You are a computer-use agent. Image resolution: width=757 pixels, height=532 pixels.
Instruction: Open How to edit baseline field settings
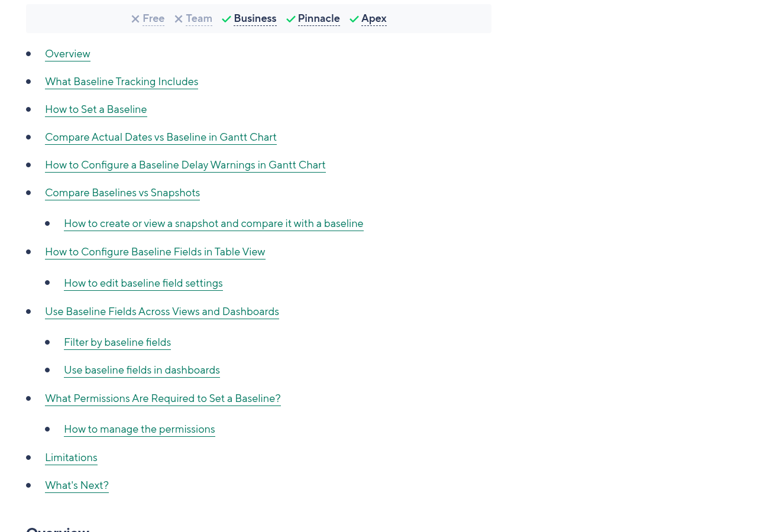(143, 283)
